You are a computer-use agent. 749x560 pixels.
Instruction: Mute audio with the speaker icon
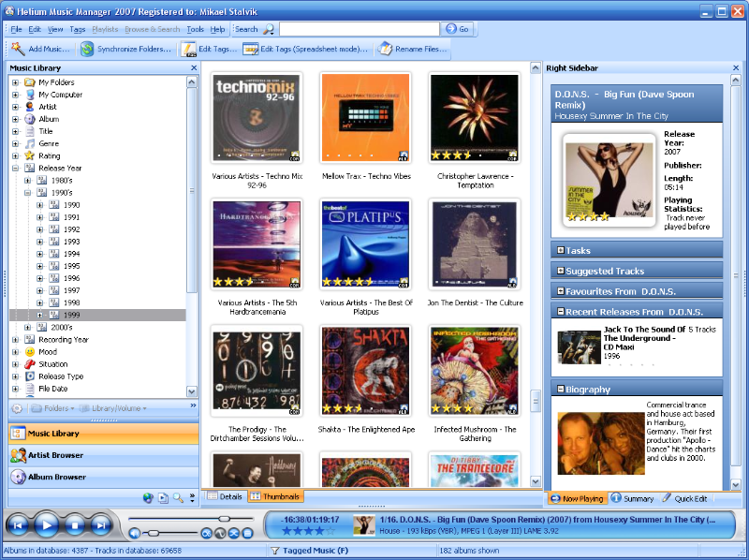pos(135,533)
